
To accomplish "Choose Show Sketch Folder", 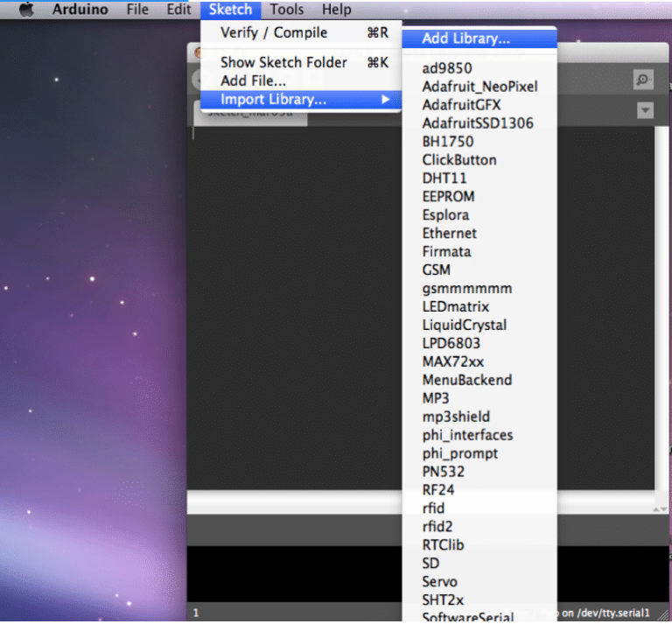I will 283,62.
